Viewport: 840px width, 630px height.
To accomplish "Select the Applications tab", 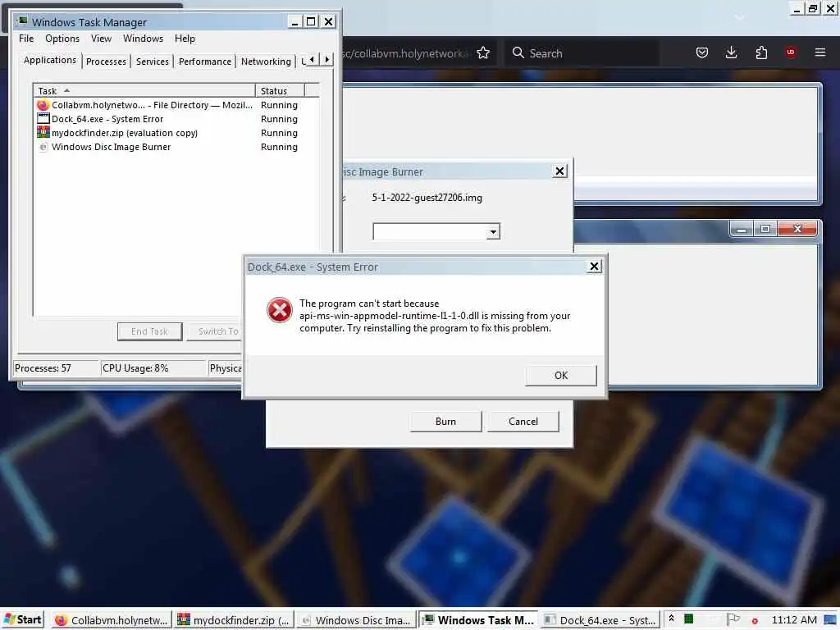I will [50, 60].
